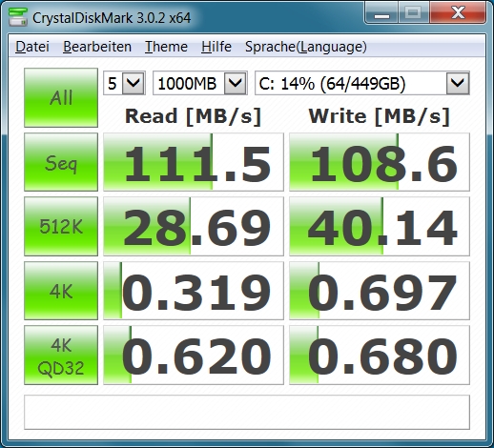This screenshot has width=494, height=448.
Task: Start the 512K random test
Action: coord(61,226)
